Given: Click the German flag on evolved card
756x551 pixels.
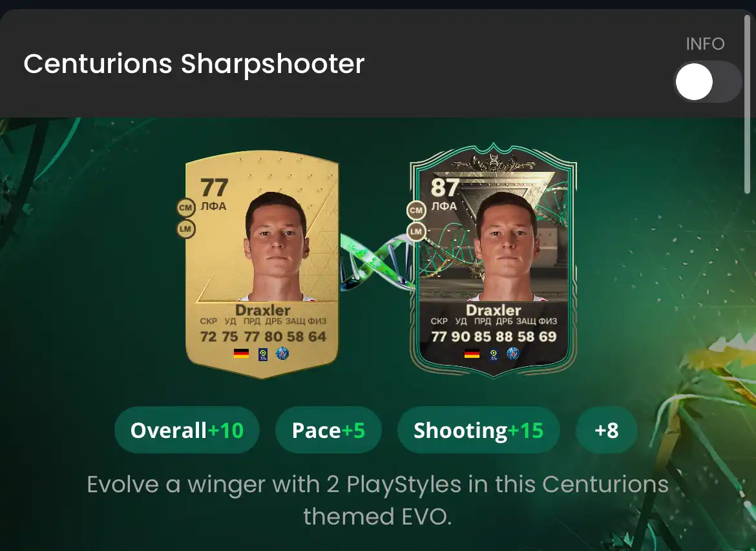Looking at the screenshot, I should (x=472, y=353).
